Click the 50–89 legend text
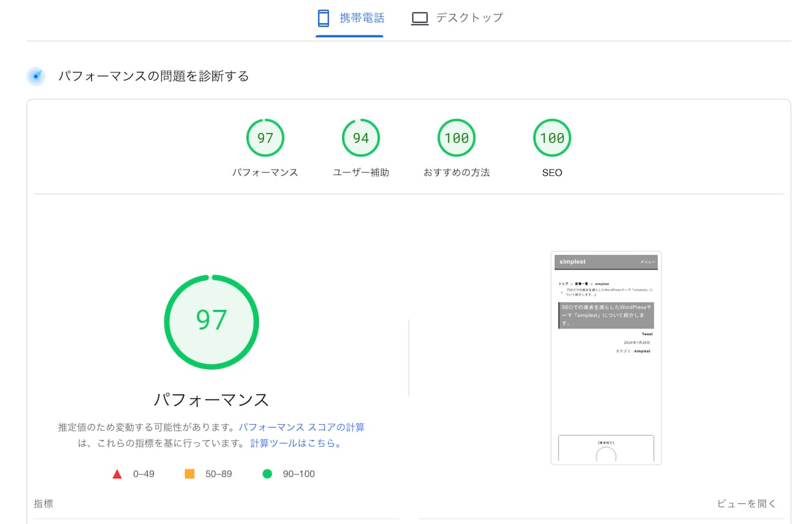This screenshot has height=524, width=812. point(218,474)
